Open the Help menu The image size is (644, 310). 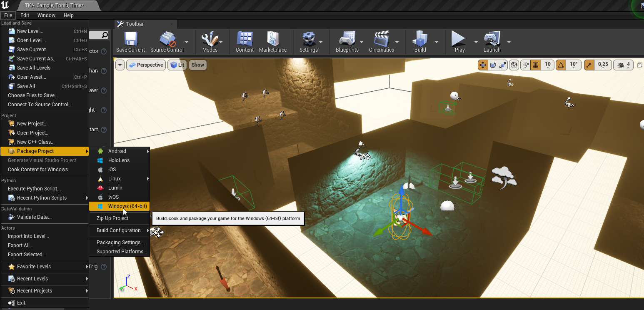click(x=69, y=15)
